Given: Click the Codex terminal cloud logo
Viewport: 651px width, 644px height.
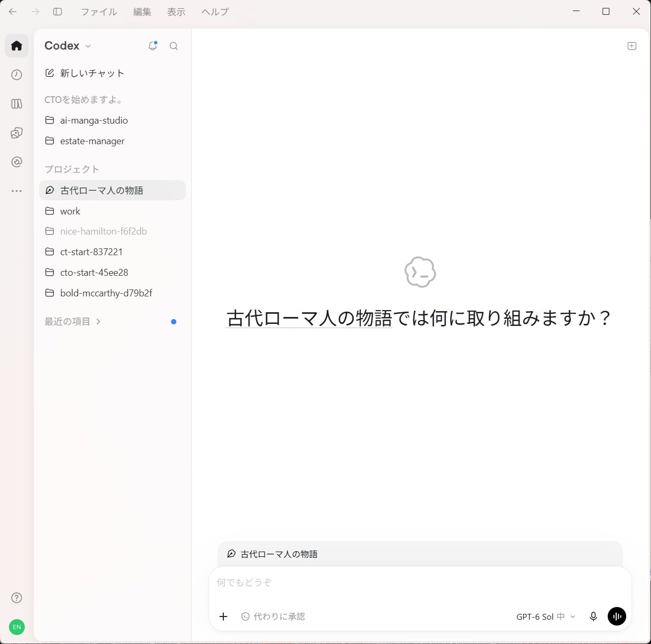Looking at the screenshot, I should pos(420,272).
